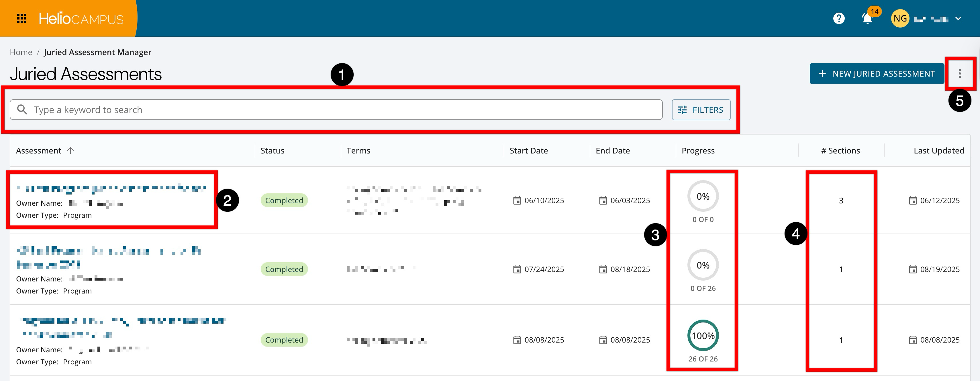This screenshot has width=980, height=381.
Task: Sort by Terms column header
Action: click(x=358, y=151)
